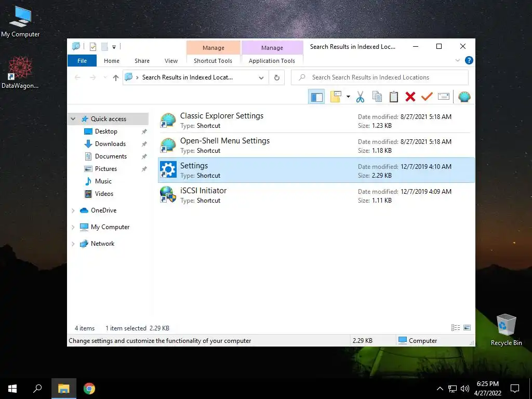This screenshot has width=532, height=399.
Task: Click the Back navigation arrow
Action: pyautogui.click(x=77, y=78)
